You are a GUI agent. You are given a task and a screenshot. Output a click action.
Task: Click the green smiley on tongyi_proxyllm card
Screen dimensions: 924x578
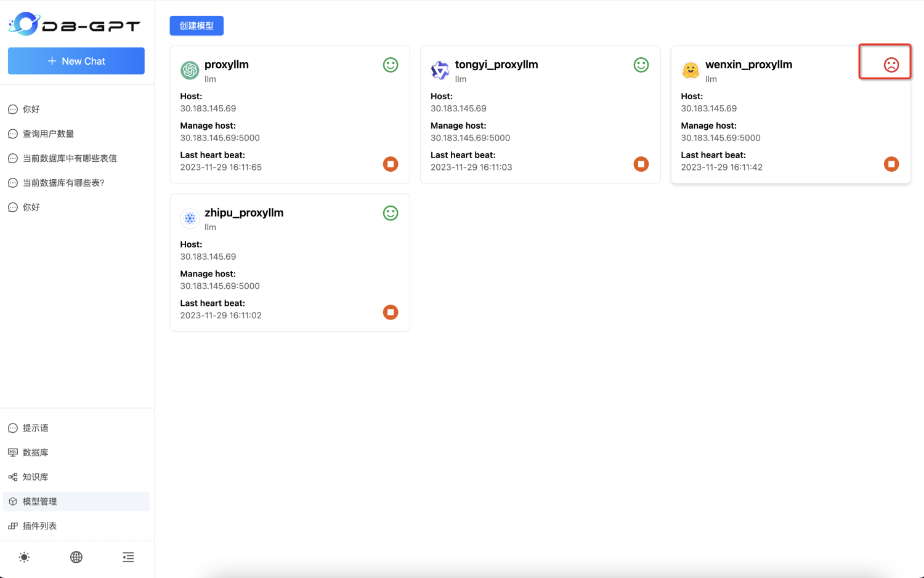(x=641, y=65)
